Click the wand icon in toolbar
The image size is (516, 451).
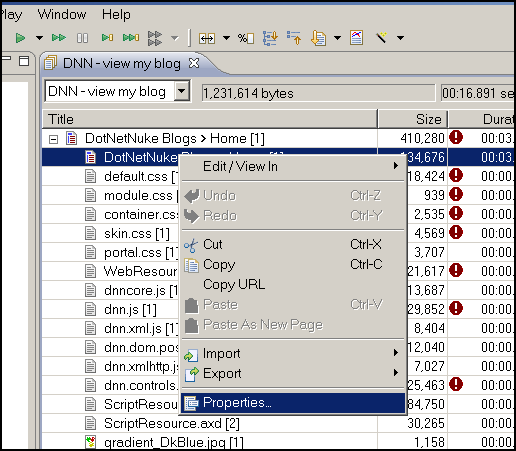382,37
